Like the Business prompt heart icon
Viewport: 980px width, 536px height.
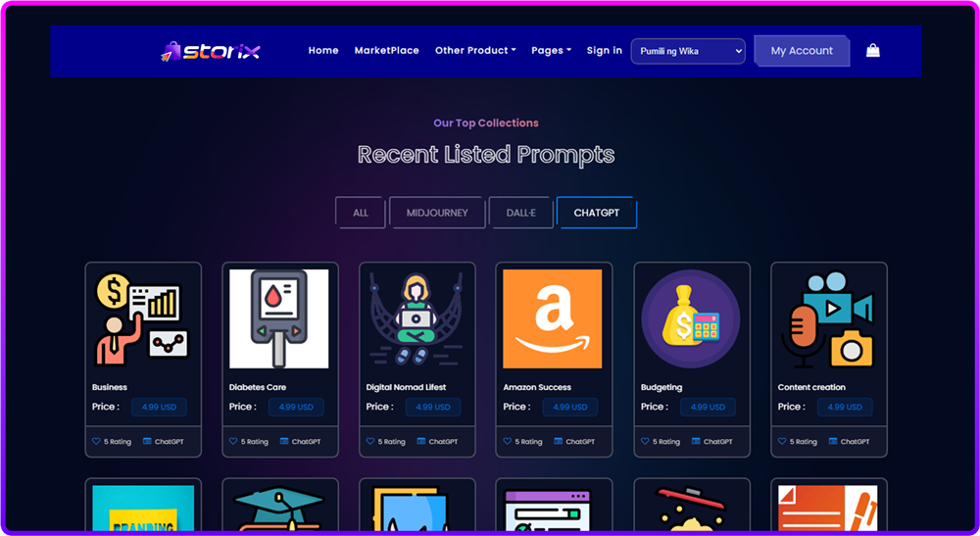[96, 441]
